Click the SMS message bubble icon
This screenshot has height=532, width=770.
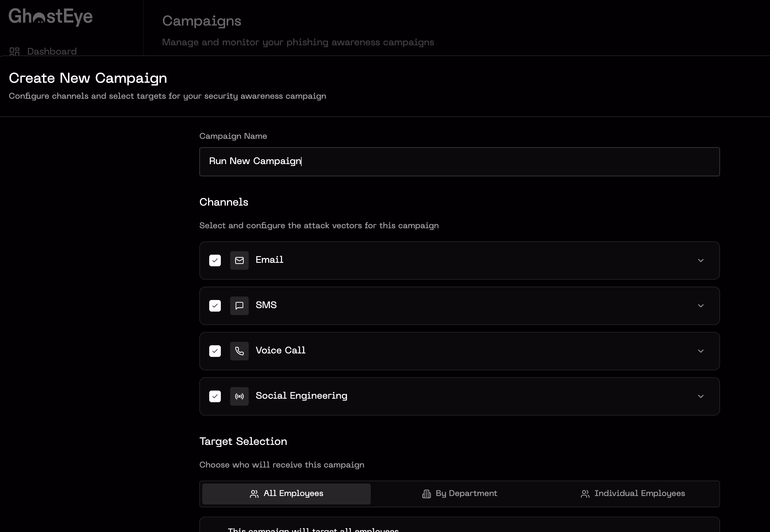(239, 306)
